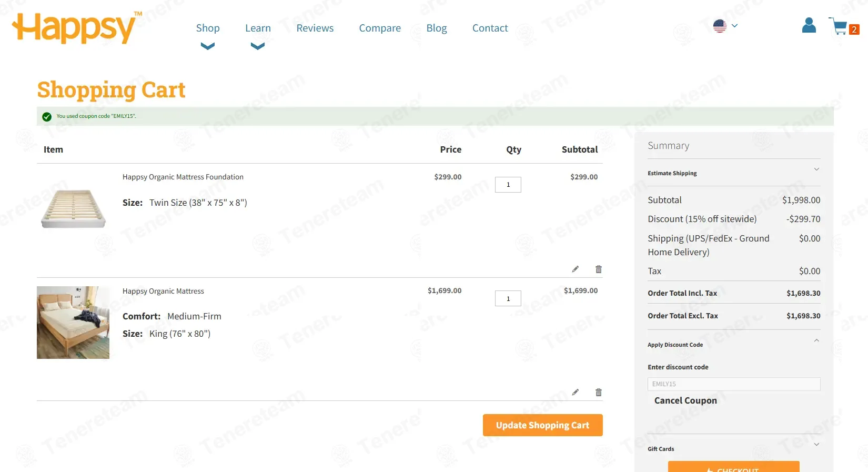
Task: Click Cancel Coupon button
Action: point(685,400)
